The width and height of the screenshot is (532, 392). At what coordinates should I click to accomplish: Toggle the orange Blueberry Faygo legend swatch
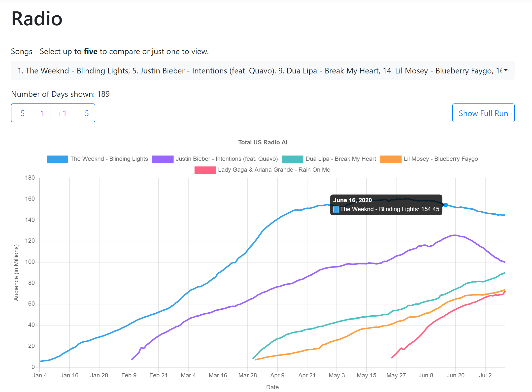tap(391, 159)
